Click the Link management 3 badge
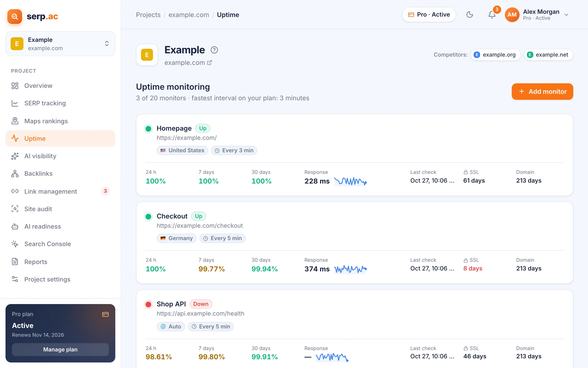588x368 pixels. coord(105,191)
